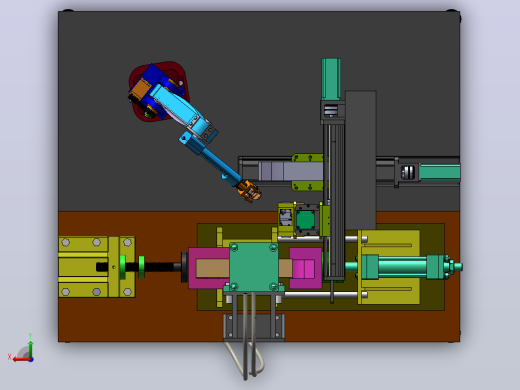520x390 pixels.
Task: Select the dark blue robot shoulder housing
Action: click(x=154, y=74)
